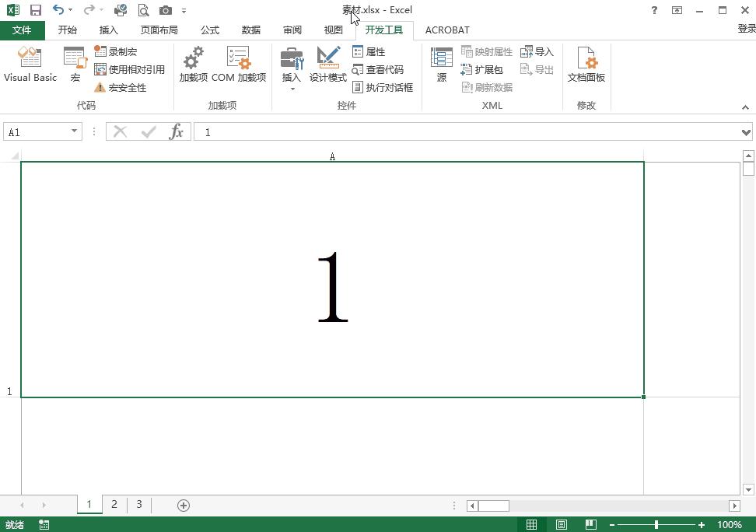Customize Quick Access Toolbar dropdown
Screen dimensions: 756x532
184,11
